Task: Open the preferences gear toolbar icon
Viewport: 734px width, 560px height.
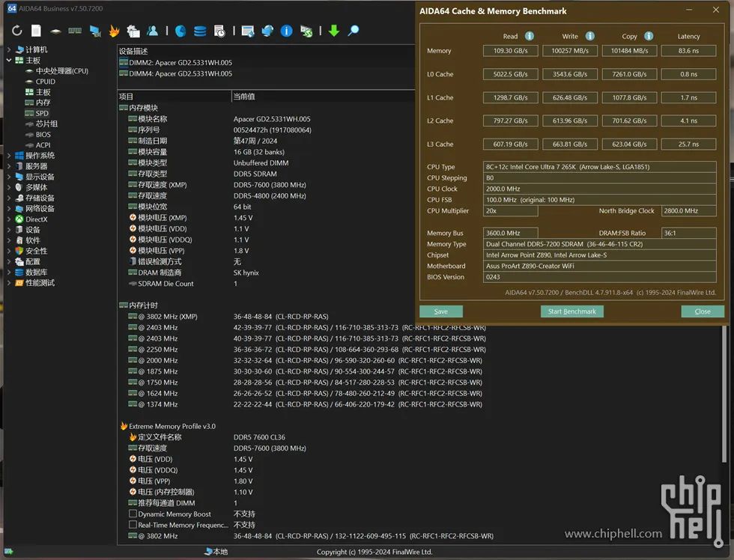Action: point(133,31)
